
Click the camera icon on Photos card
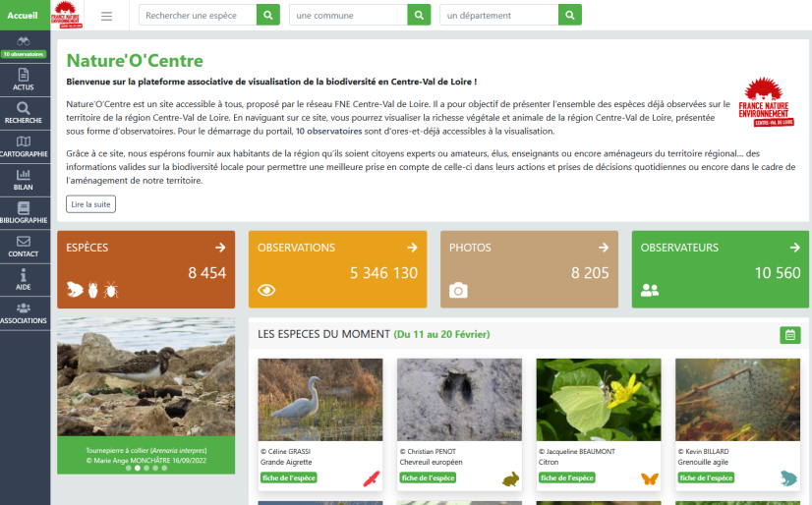pos(458,290)
